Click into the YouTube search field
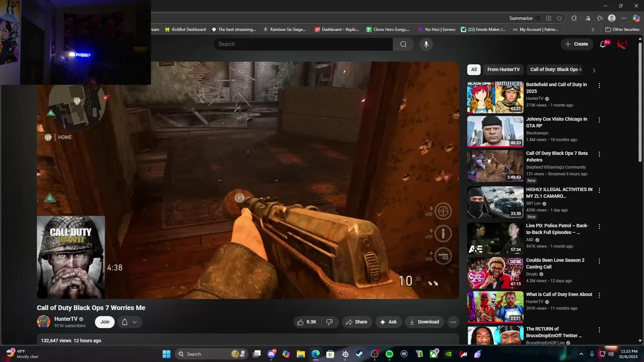 [x=303, y=44]
